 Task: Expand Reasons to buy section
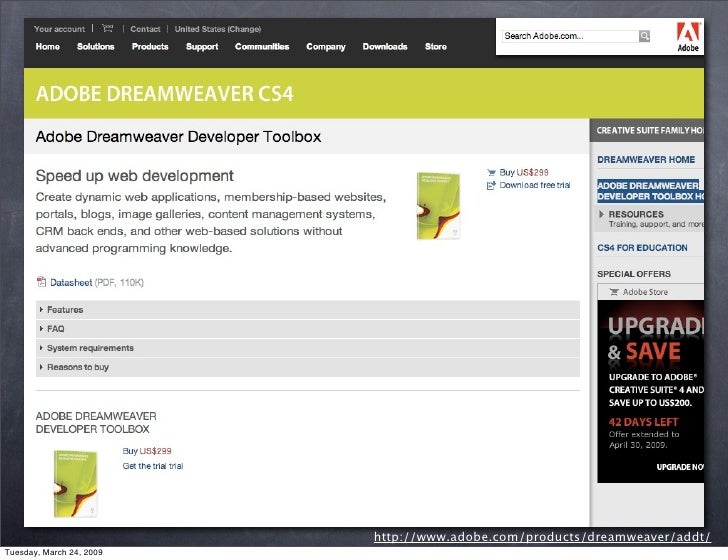click(x=308, y=367)
